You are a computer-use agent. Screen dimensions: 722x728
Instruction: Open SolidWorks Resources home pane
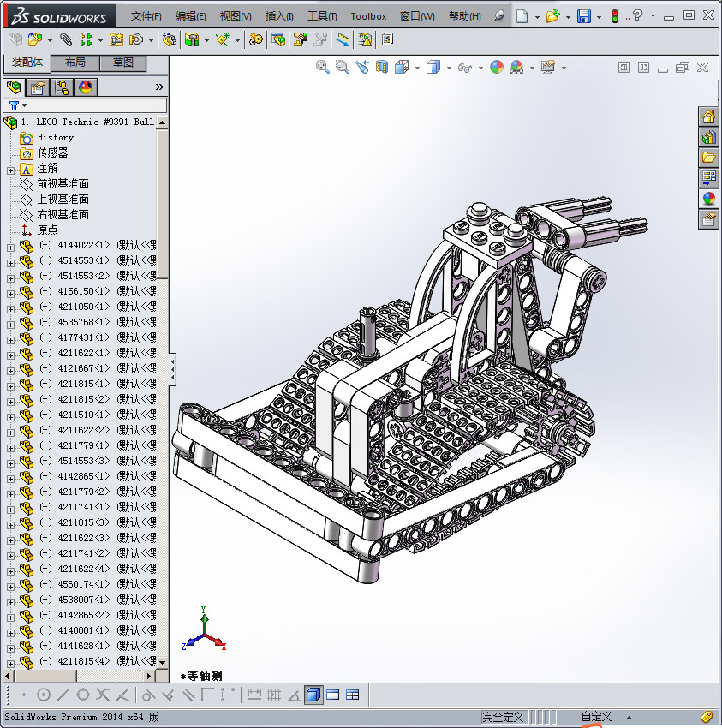point(708,116)
